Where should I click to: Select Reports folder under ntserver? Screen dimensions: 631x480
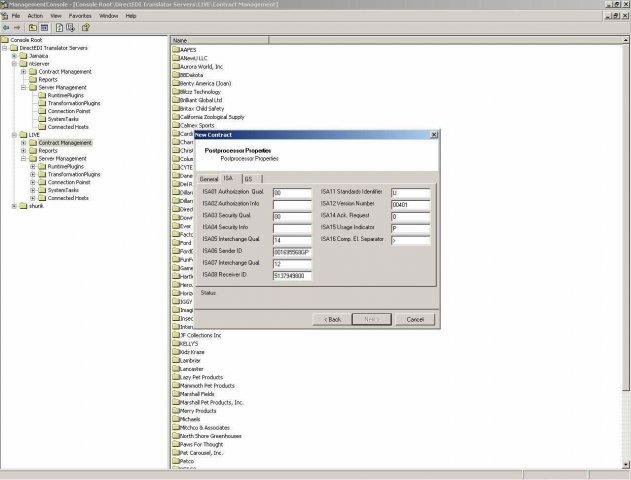click(x=48, y=80)
